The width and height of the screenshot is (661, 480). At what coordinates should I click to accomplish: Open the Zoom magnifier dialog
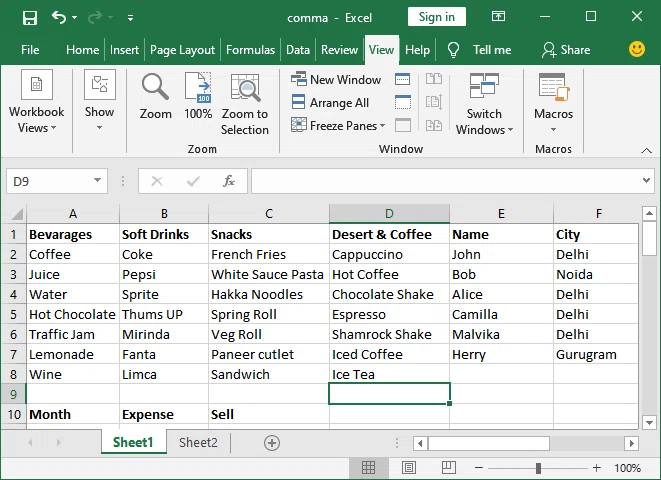tap(156, 97)
